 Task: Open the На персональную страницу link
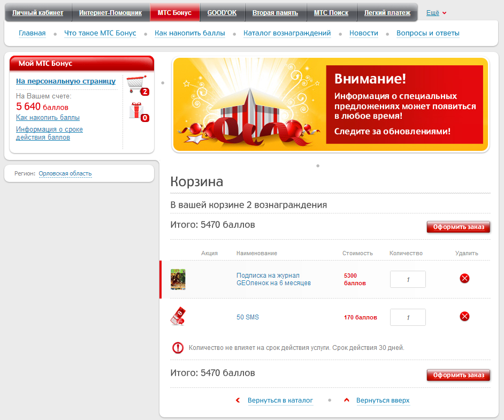tap(66, 81)
